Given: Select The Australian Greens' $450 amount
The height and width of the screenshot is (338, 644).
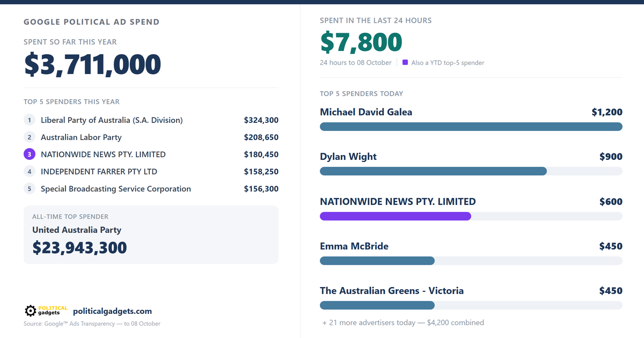Looking at the screenshot, I should click(611, 291).
